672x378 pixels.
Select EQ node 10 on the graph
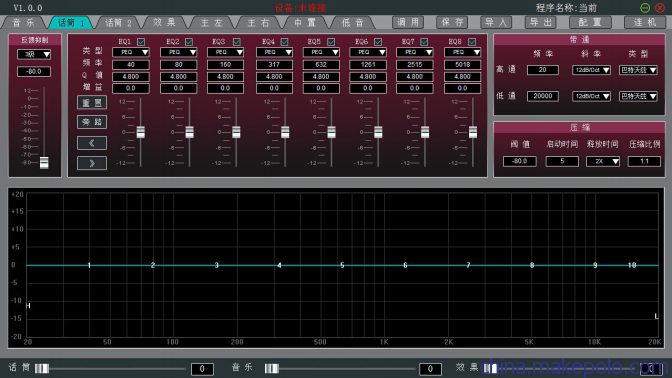632,265
